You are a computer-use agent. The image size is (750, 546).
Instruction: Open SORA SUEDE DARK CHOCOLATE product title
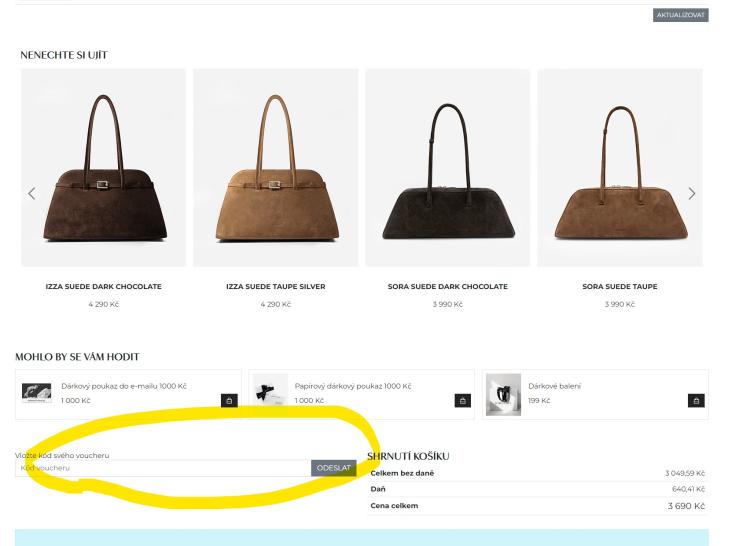click(448, 286)
